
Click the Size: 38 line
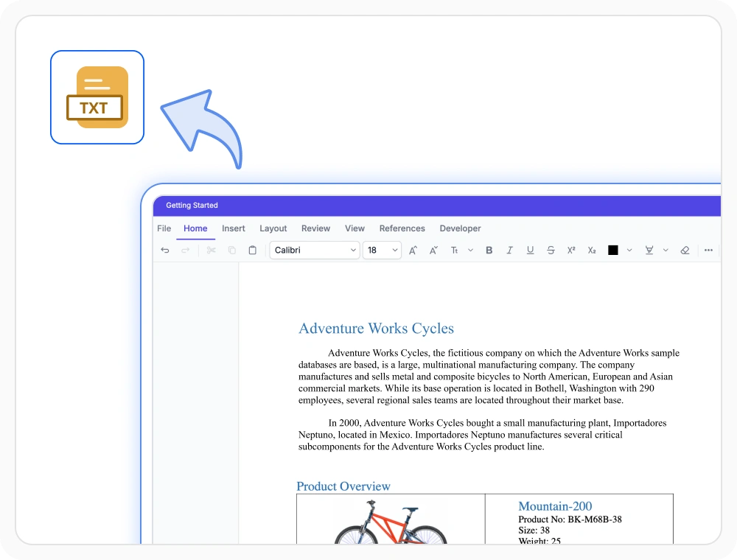point(534,530)
